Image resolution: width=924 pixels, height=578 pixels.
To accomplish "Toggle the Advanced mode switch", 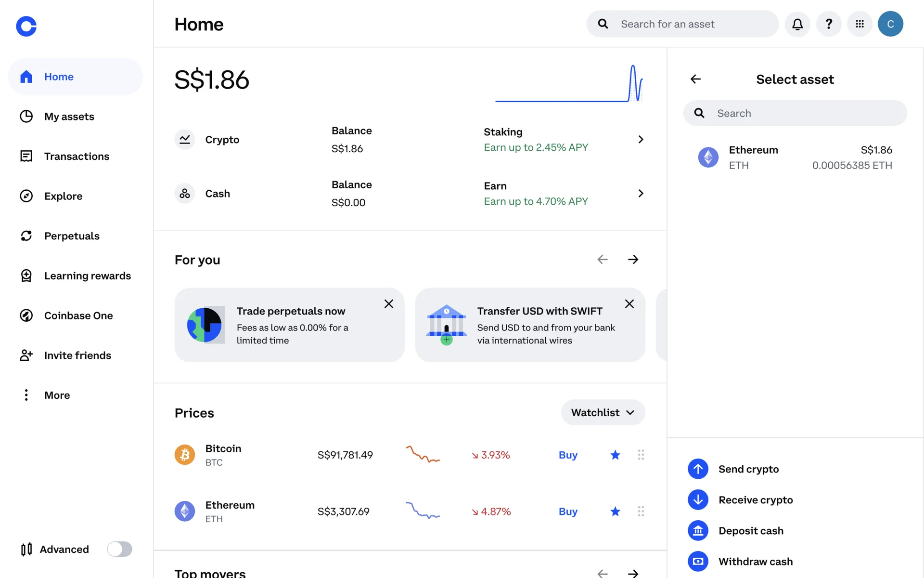I will coord(119,549).
